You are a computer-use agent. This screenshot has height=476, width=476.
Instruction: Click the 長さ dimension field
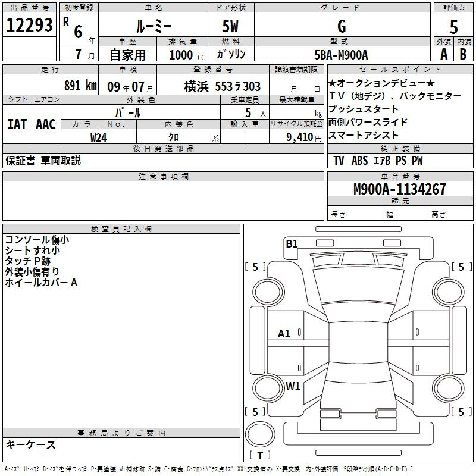pos(355,214)
